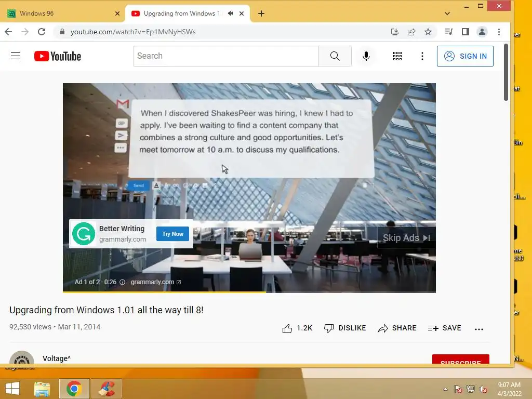
Task: Click the share page icon in address bar
Action: (x=411, y=32)
